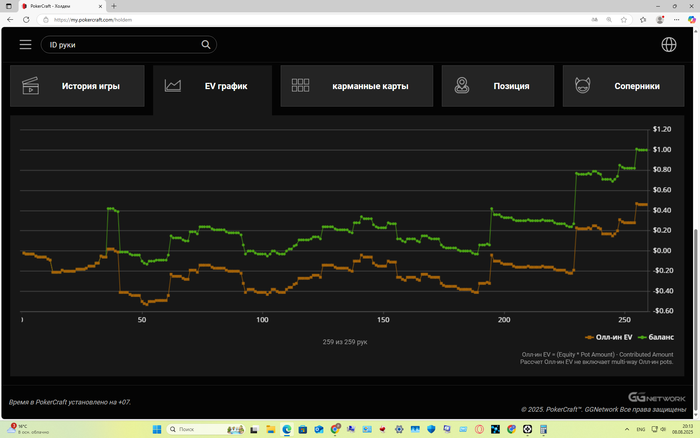700x438 pixels.
Task: Switch the ENG input language
Action: click(x=641, y=430)
